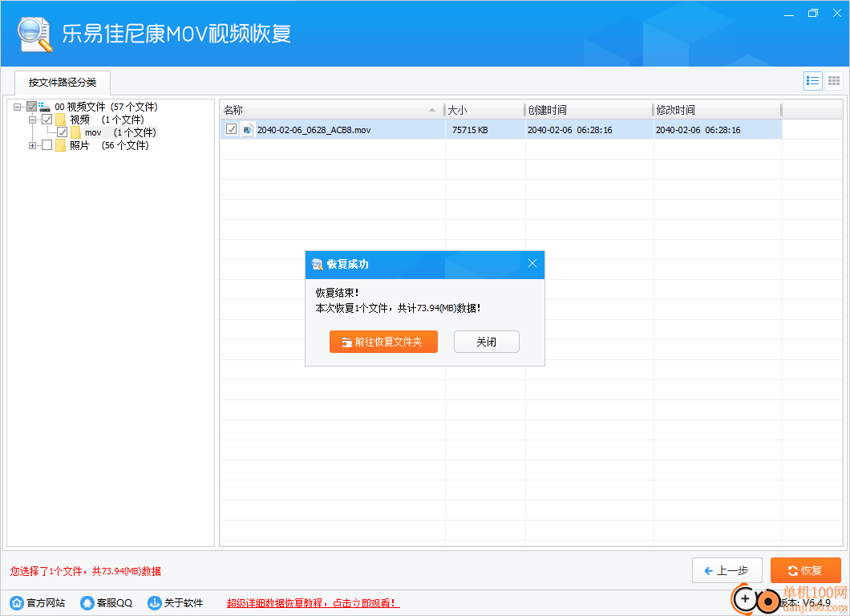Image resolution: width=850 pixels, height=616 pixels.
Task: Click the 官方网站 home icon
Action: coord(17,602)
